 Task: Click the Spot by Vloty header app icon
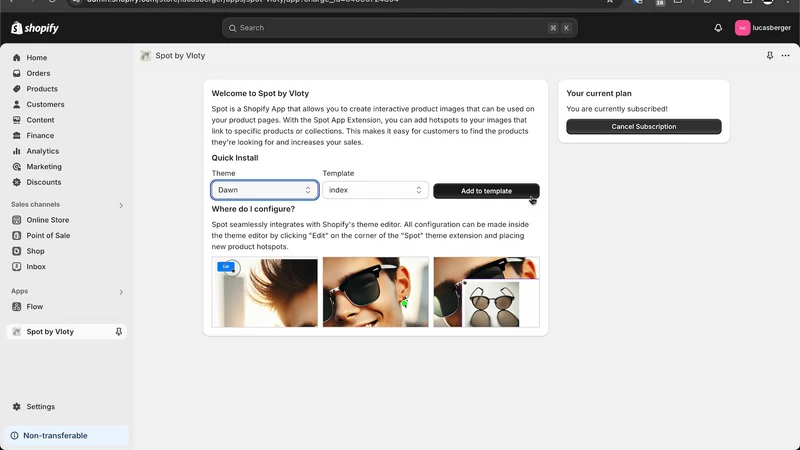pos(145,56)
